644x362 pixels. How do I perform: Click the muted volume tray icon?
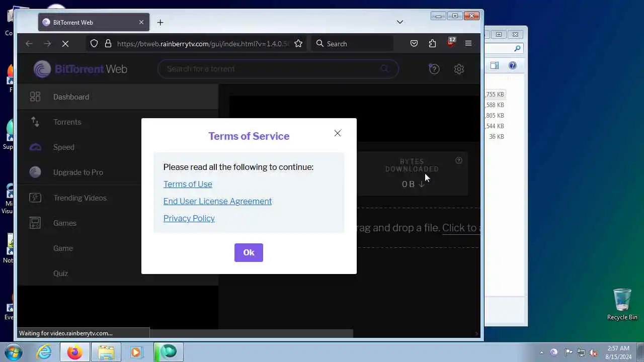pyautogui.click(x=593, y=352)
